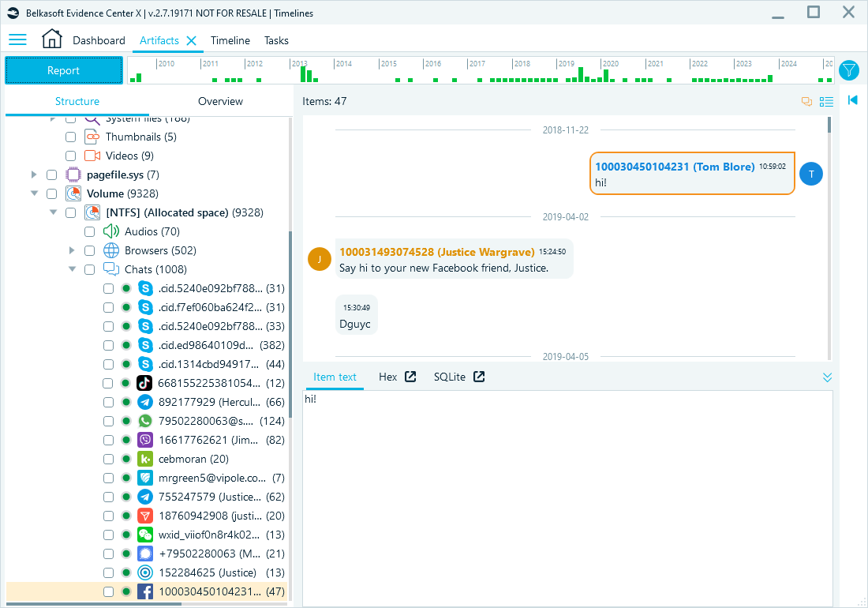
Task: Check the cebmoran (20) checkbox
Action: coord(108,459)
